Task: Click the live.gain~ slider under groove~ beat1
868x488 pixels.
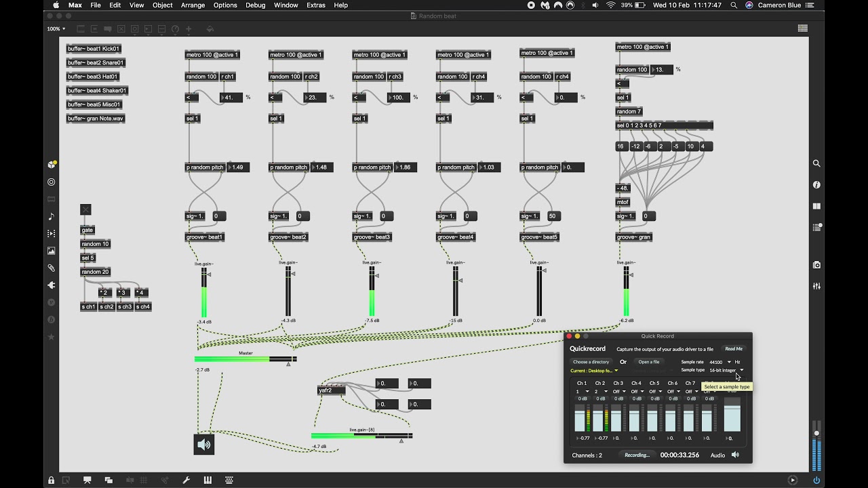Action: [203, 291]
